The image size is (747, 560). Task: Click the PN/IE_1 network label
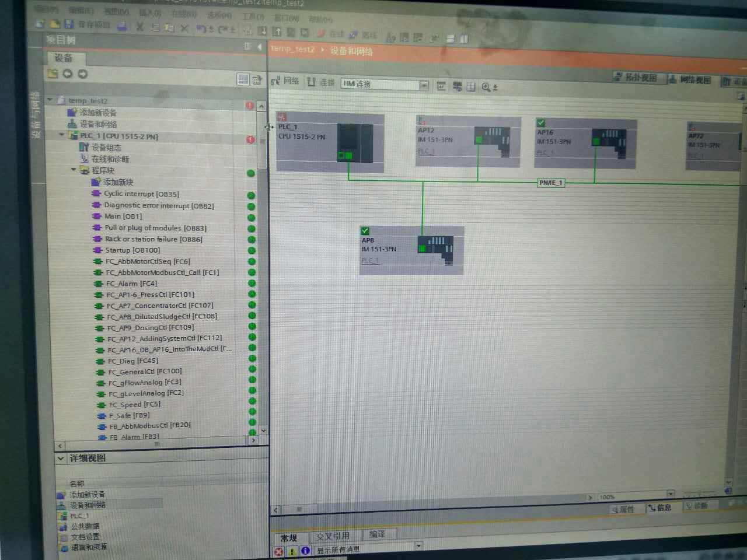point(551,183)
